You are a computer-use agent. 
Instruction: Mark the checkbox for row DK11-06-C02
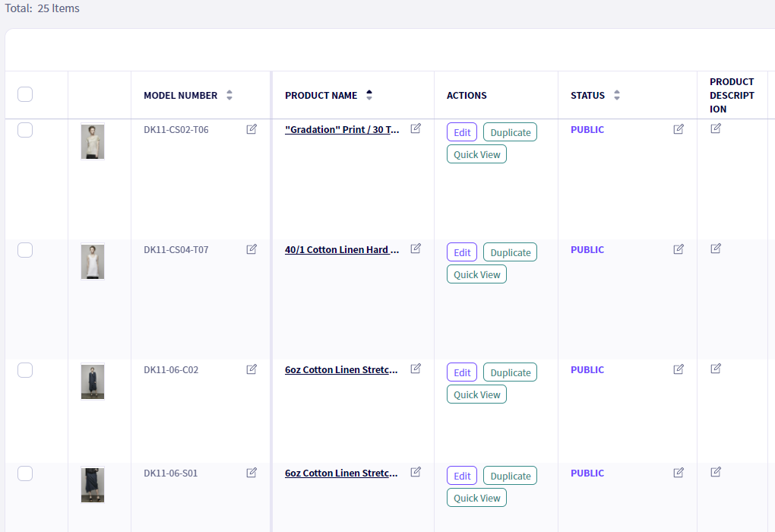tap(25, 370)
